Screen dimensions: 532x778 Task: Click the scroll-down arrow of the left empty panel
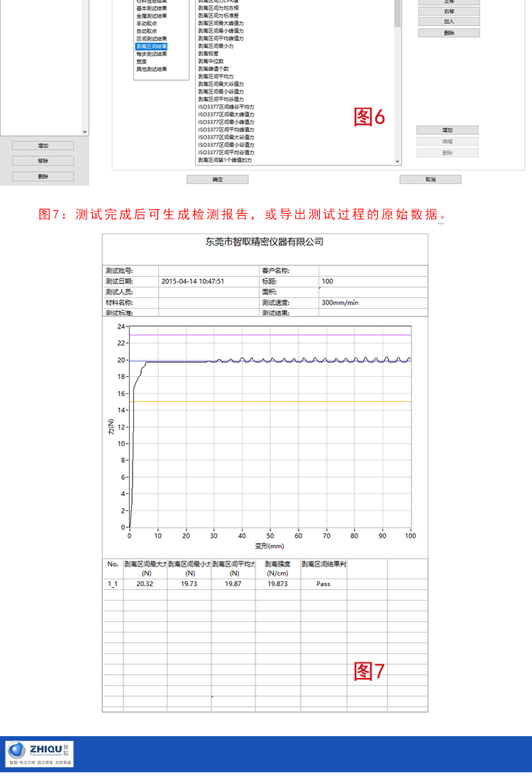(x=84, y=131)
